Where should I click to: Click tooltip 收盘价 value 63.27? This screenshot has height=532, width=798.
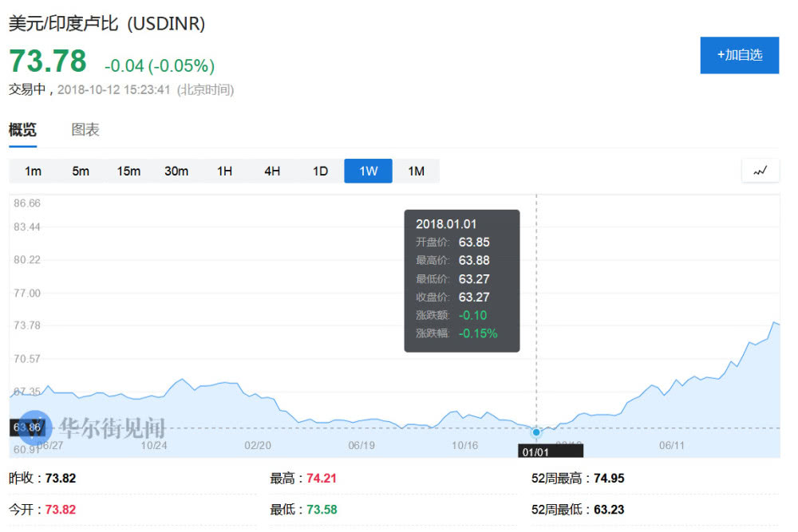[x=474, y=297]
